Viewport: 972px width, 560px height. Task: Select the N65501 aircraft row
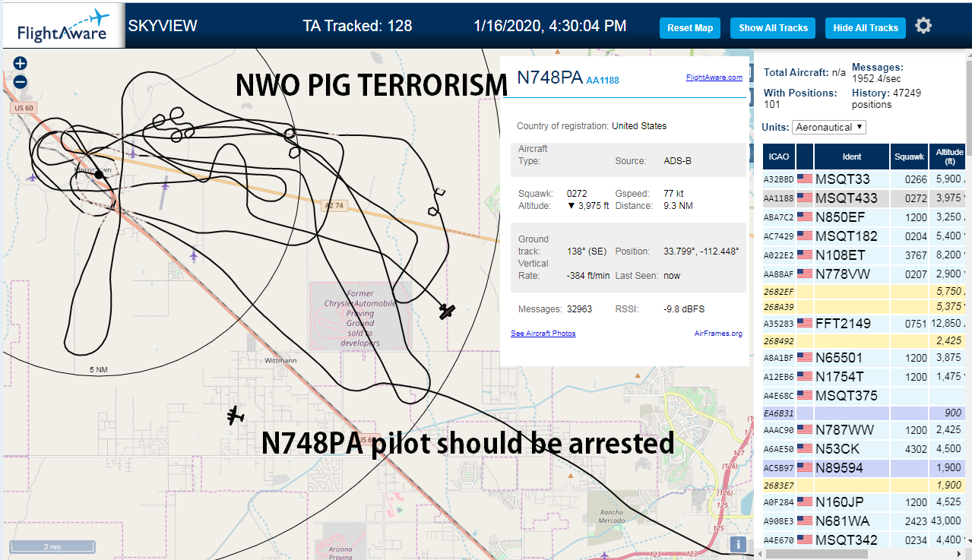[863, 358]
